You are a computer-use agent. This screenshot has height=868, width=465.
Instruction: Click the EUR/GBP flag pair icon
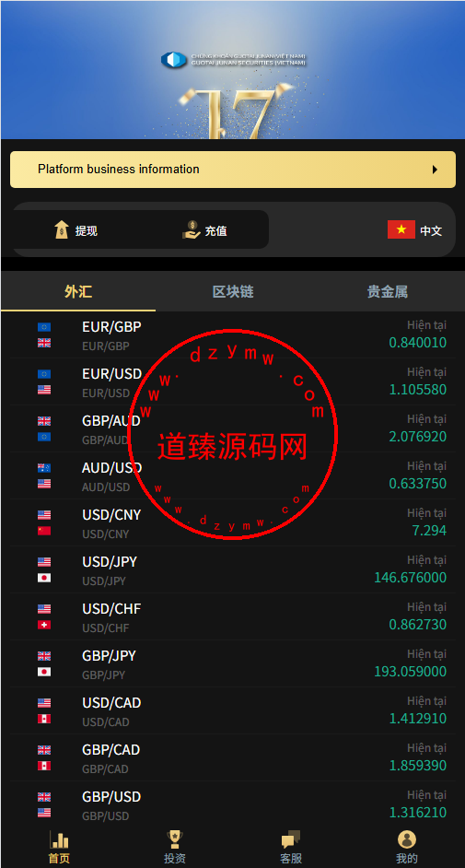[x=44, y=334]
